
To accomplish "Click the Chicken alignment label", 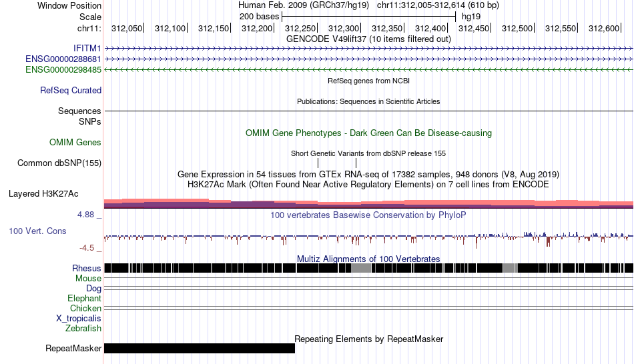I will click(x=85, y=308).
